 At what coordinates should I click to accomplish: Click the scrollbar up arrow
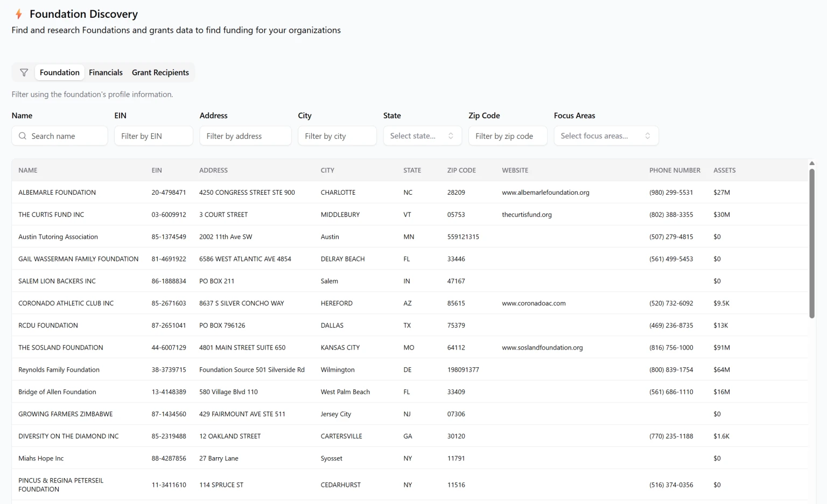pos(811,163)
